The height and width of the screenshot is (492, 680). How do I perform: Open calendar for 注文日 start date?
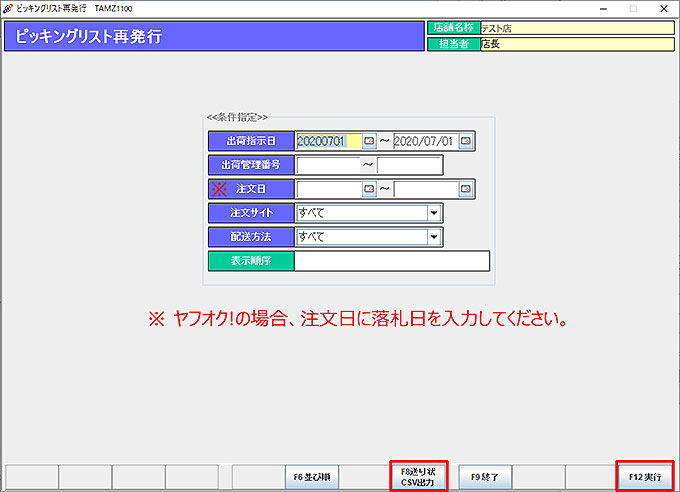click(369, 189)
